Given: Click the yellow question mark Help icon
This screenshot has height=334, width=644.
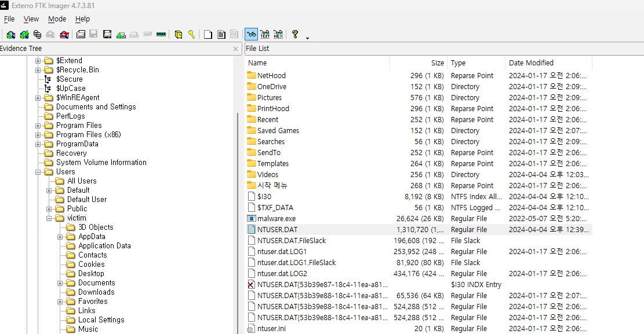Looking at the screenshot, I should point(295,35).
